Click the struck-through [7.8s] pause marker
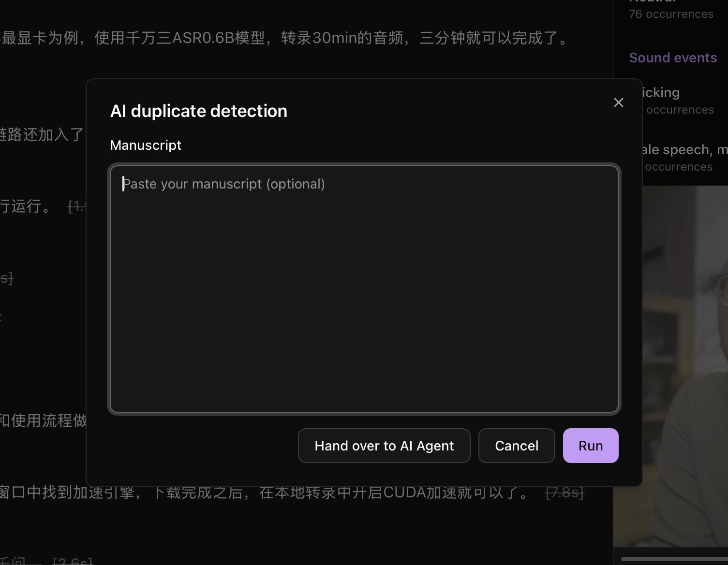 [565, 493]
